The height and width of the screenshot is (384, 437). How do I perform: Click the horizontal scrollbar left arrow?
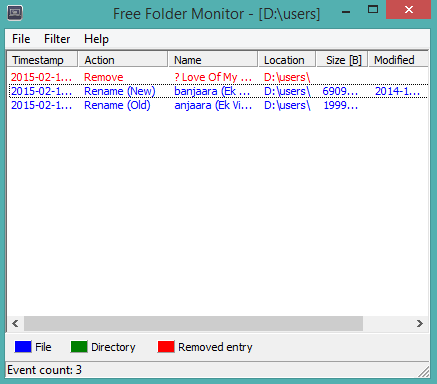click(15, 324)
